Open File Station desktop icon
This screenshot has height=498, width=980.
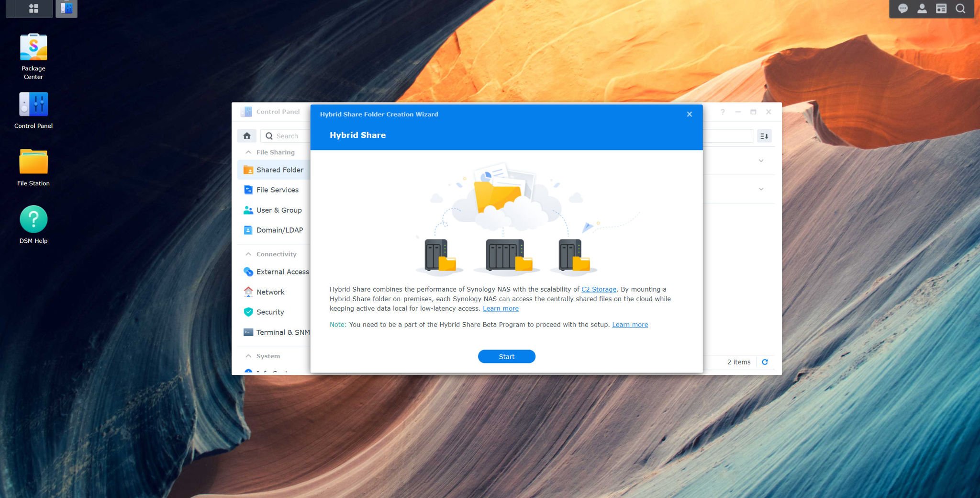(33, 168)
